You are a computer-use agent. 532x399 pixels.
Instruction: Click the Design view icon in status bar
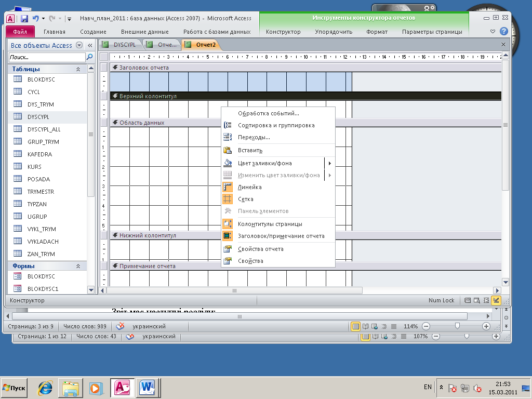(496, 300)
